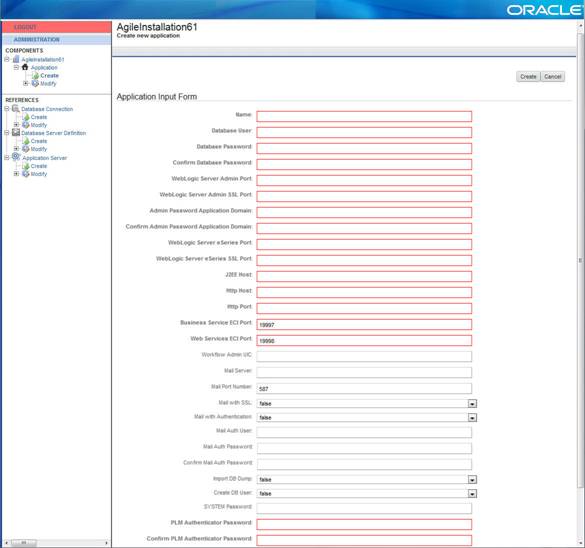Click the Create leaf icon under Database Server Definition
The width and height of the screenshot is (585, 548).
tap(26, 141)
